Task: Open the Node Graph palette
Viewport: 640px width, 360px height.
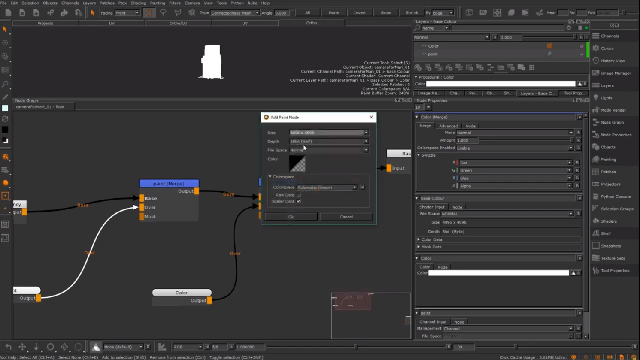Action: [612, 122]
